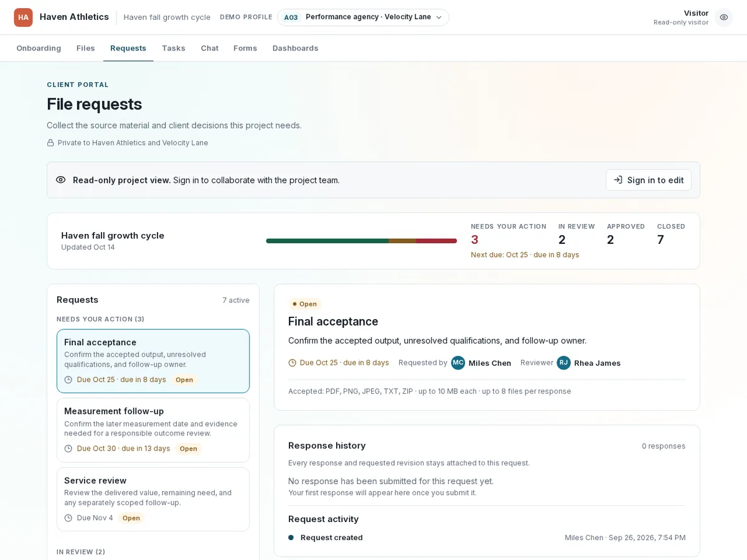747x560 pixels.
Task: Click the lock icon beside Private to Haven Athletics
Action: pyautogui.click(x=50, y=143)
